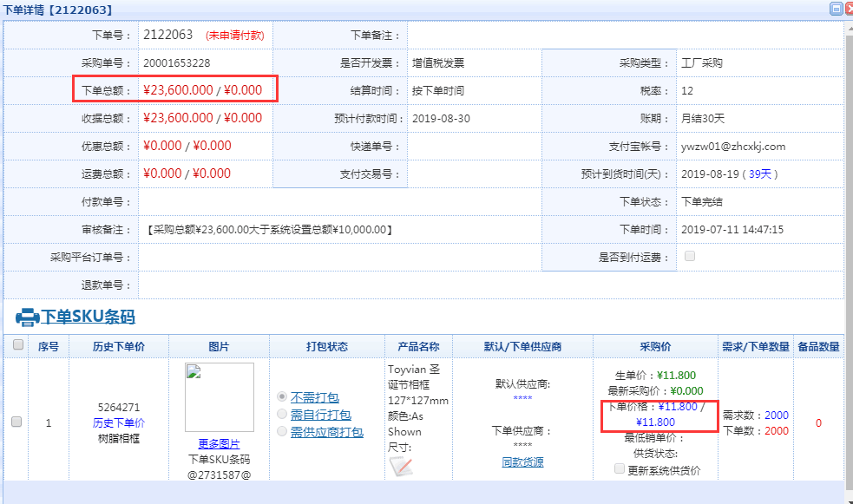
Task: Click the 工厂采购 purchase type value
Action: (702, 63)
